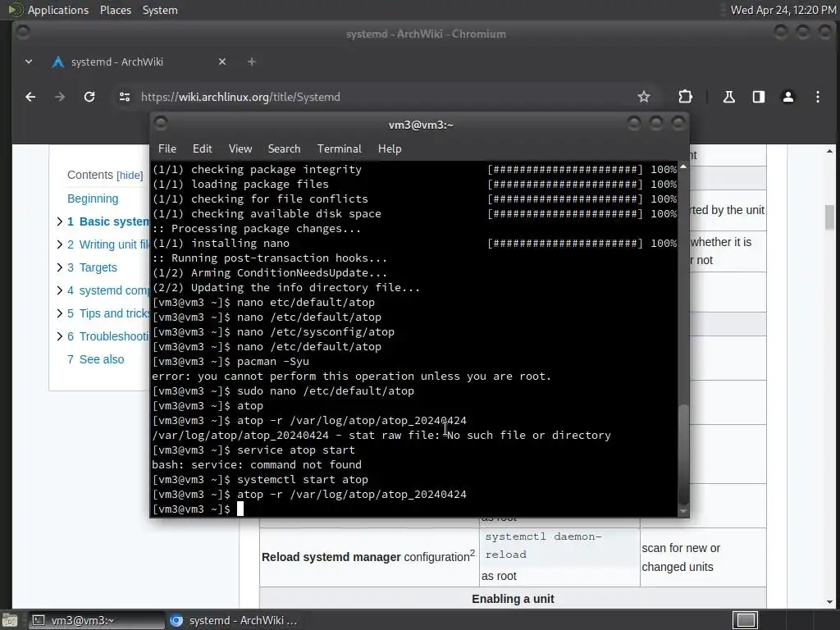This screenshot has width=840, height=630.
Task: Expand the systemd components contents section
Action: pos(59,290)
